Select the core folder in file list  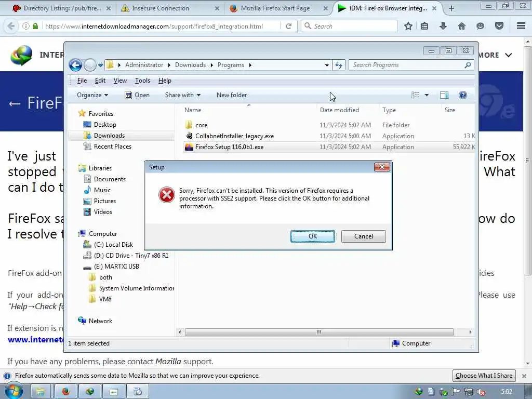point(201,125)
